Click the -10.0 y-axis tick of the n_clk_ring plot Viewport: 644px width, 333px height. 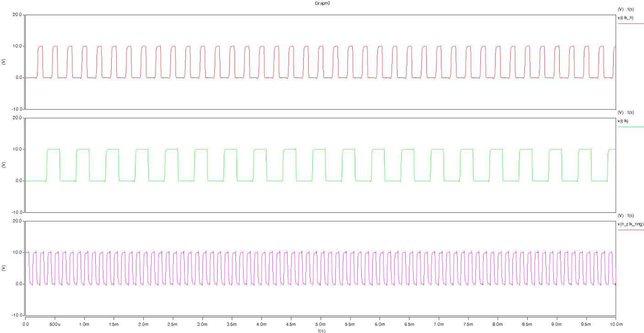[x=16, y=316]
